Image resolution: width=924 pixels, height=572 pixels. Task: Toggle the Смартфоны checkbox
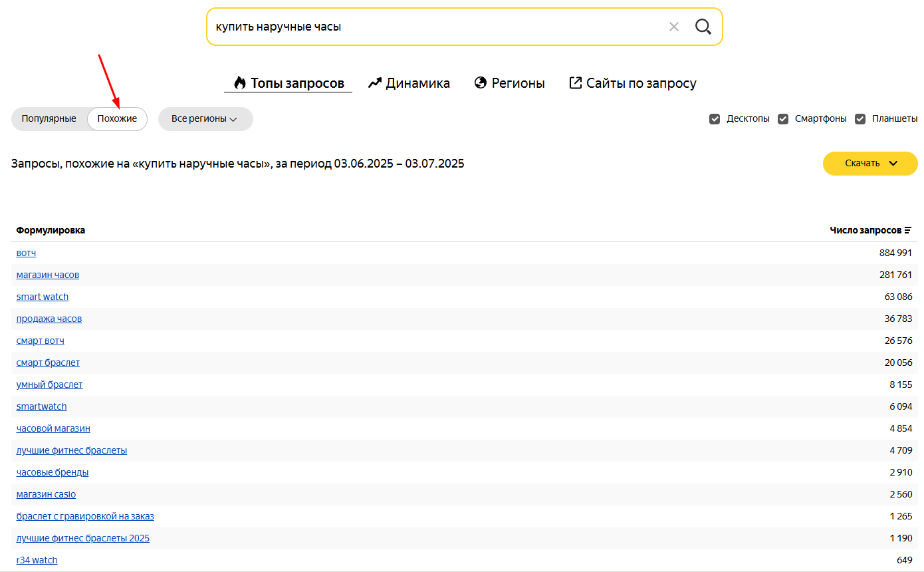(x=783, y=119)
